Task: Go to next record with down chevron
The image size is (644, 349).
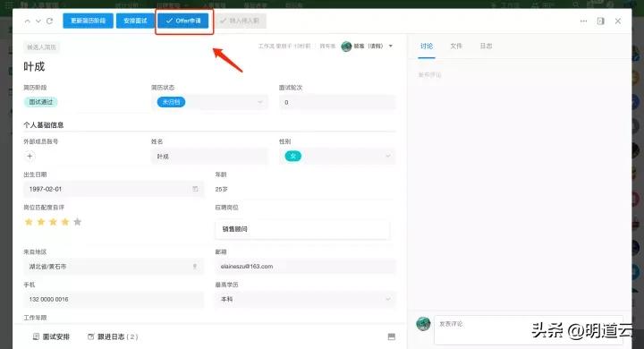Action: click(38, 21)
